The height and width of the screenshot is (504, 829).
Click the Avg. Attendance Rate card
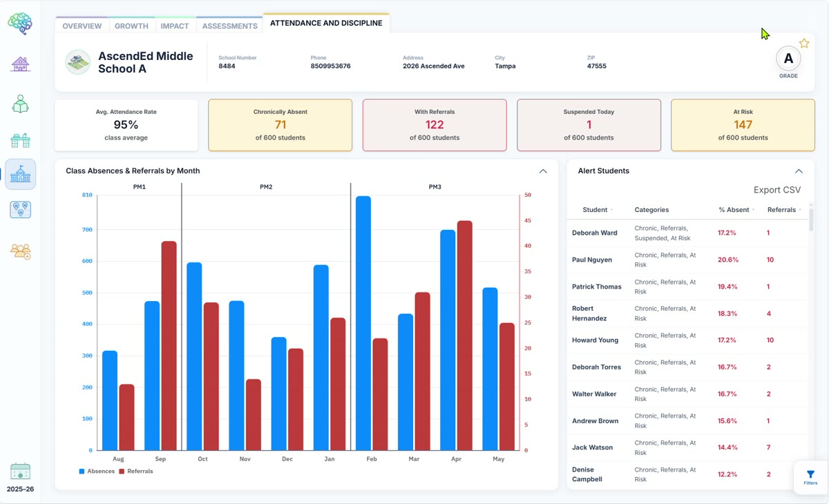(126, 125)
